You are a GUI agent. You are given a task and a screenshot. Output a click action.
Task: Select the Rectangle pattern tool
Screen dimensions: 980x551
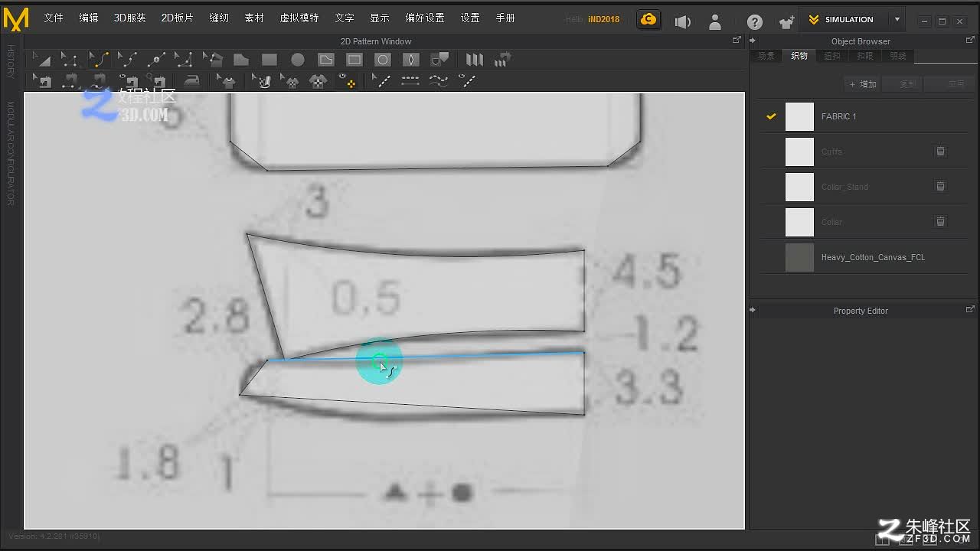269,59
